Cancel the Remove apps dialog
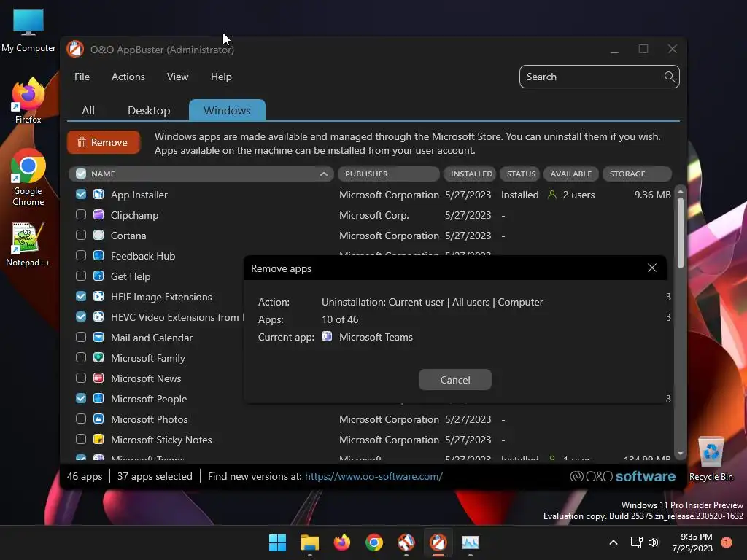Viewport: 747px width, 560px height. tap(455, 379)
